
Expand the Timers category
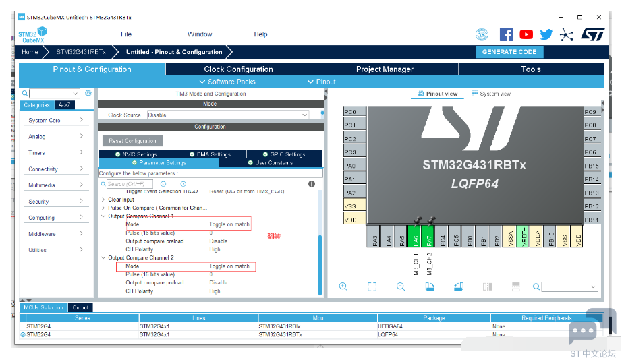pyautogui.click(x=56, y=152)
